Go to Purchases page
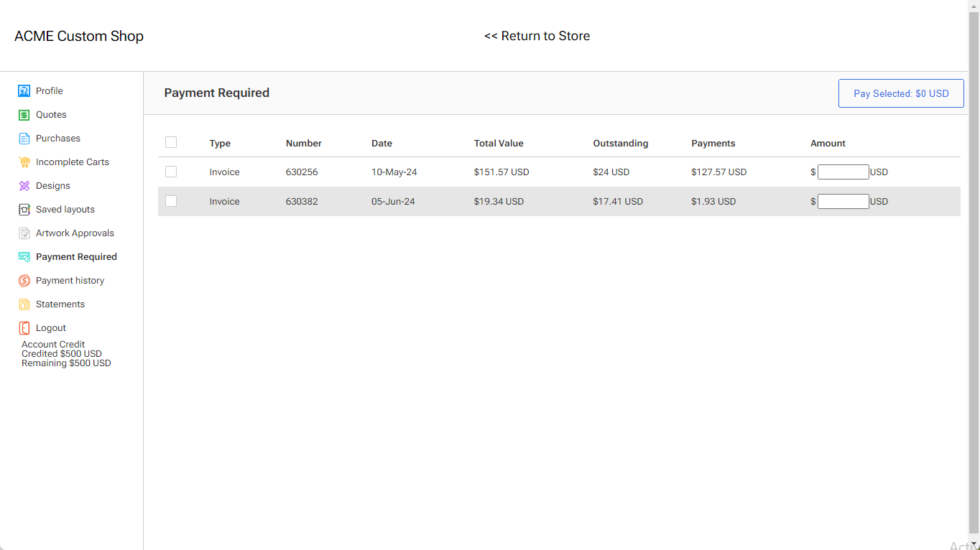This screenshot has height=550, width=980. pos(58,139)
